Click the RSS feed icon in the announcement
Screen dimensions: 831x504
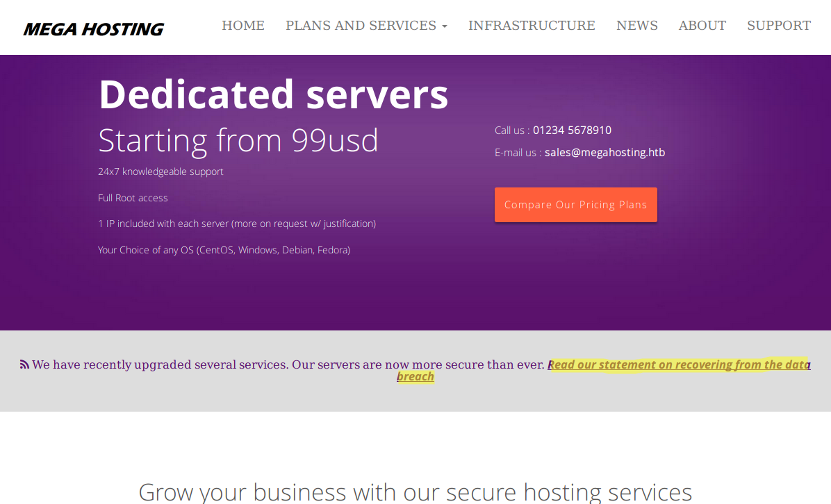[x=24, y=364]
